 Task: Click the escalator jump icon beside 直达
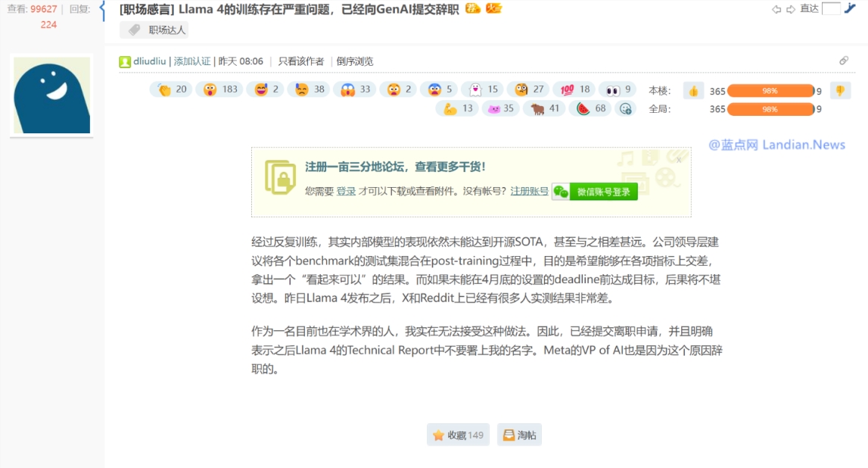tap(850, 9)
